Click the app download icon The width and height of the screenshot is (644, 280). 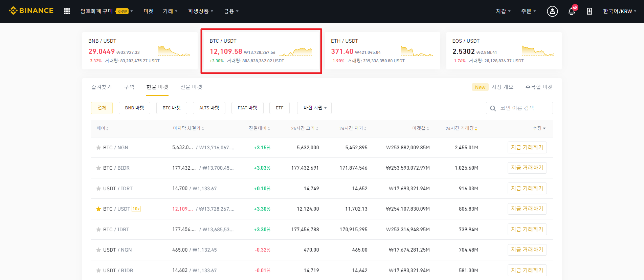(590, 11)
